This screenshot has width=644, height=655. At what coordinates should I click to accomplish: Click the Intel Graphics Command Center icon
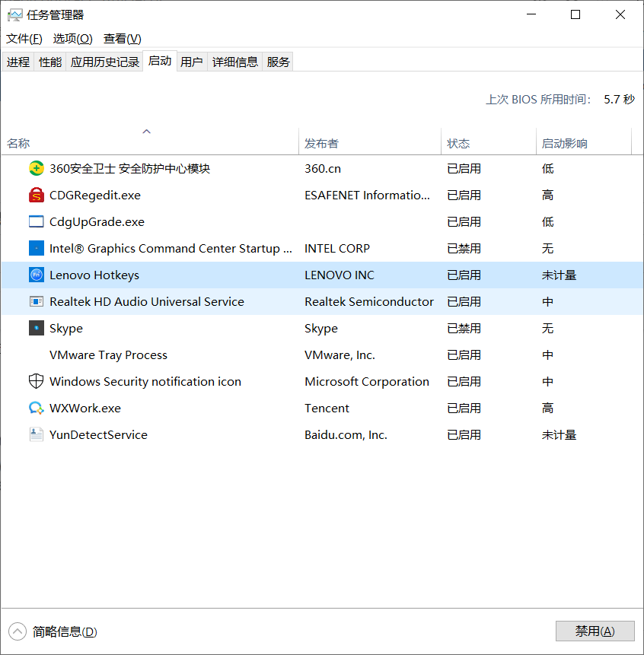pos(37,248)
